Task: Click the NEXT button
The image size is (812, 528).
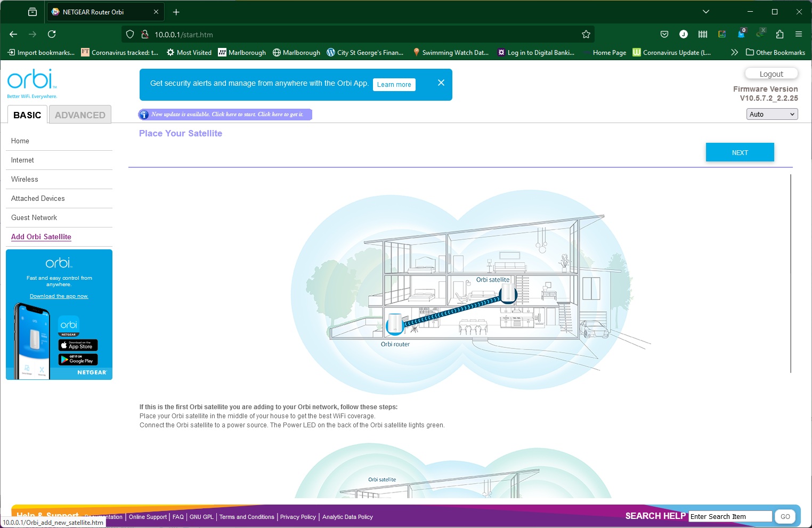Action: tap(740, 152)
